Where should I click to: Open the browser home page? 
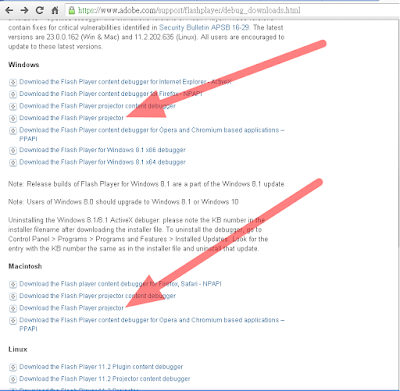(x=55, y=10)
